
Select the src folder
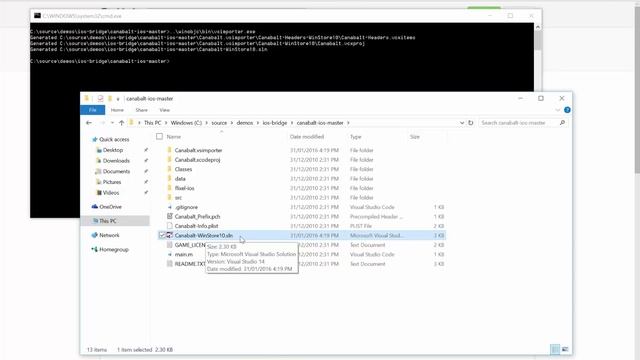click(x=178, y=198)
